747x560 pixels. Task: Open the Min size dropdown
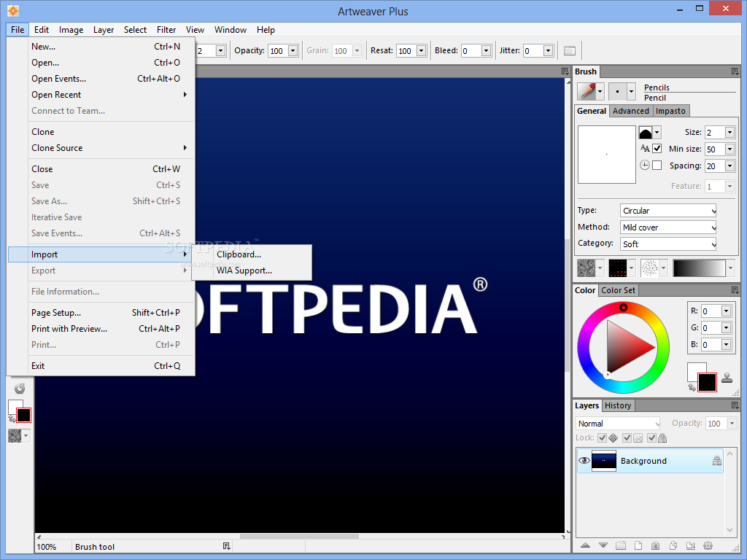pos(729,149)
